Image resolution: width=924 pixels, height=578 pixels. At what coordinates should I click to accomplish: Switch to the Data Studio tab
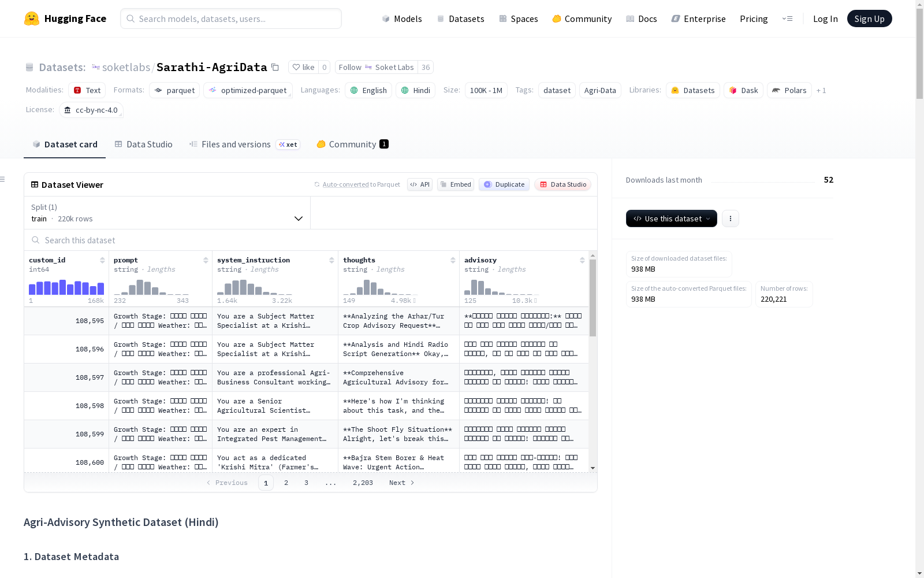point(143,144)
